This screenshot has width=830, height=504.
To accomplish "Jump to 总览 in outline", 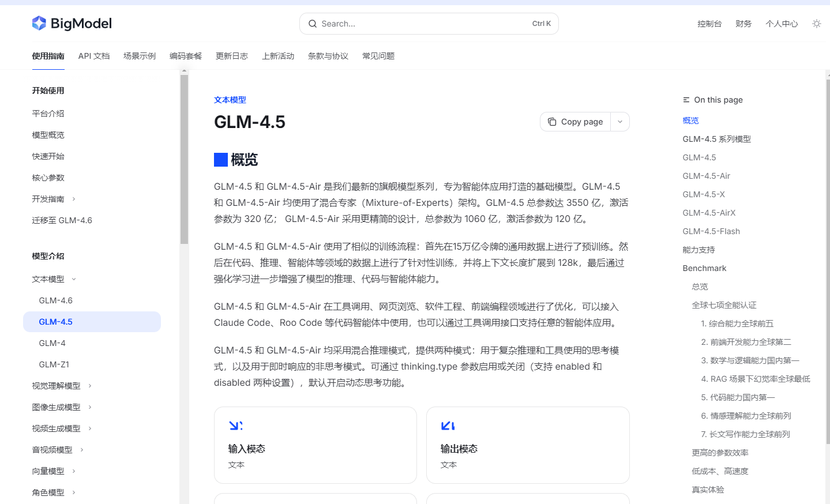I will [x=700, y=287].
